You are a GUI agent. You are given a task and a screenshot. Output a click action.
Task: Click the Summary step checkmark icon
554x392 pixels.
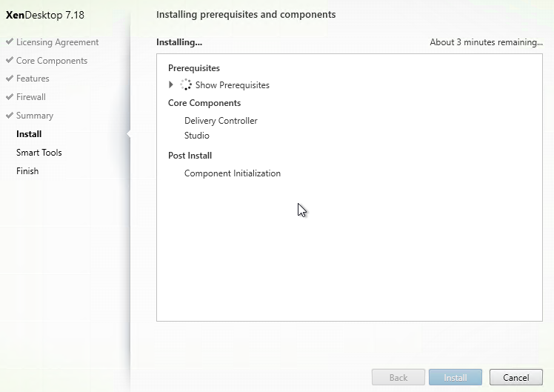pyautogui.click(x=10, y=115)
